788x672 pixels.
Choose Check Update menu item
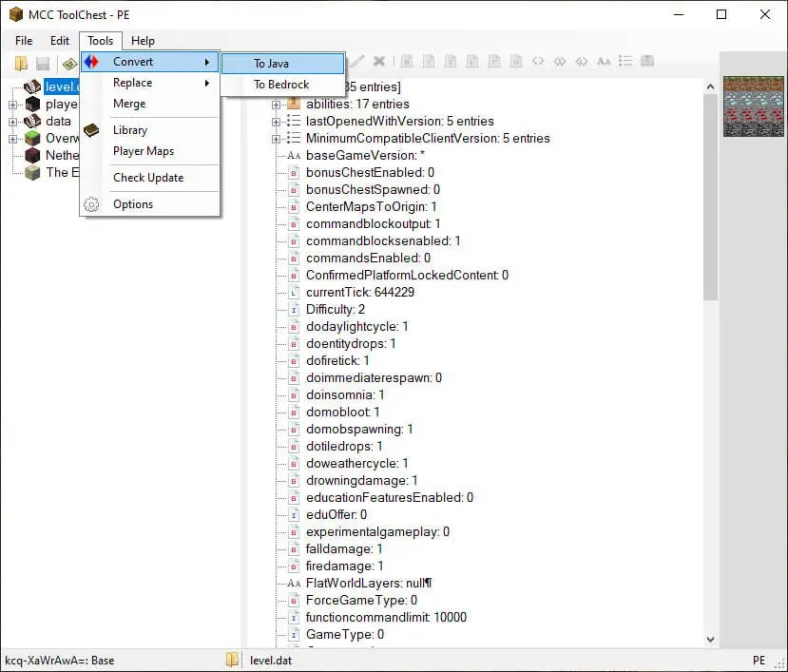point(150,178)
